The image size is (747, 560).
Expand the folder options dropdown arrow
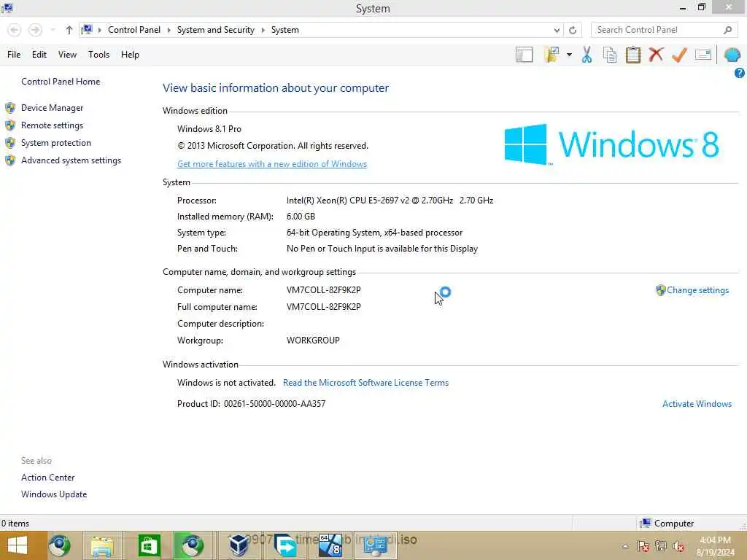pyautogui.click(x=569, y=55)
